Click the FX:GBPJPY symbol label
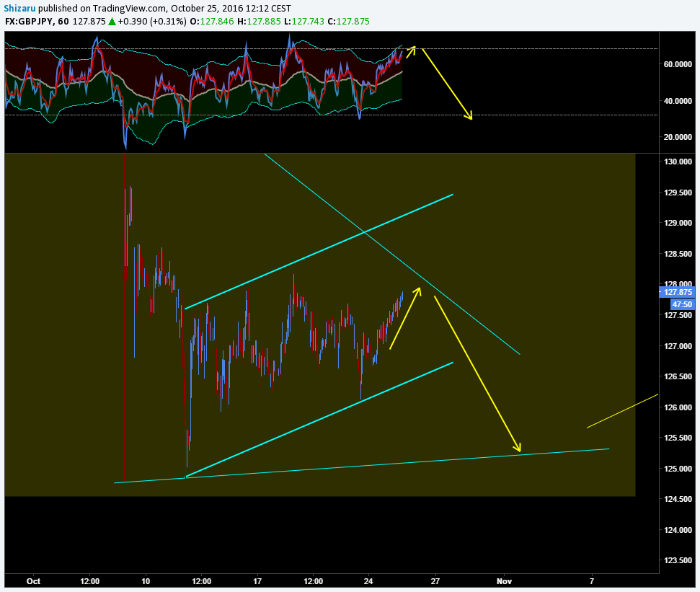Image resolution: width=700 pixels, height=592 pixels. click(x=29, y=22)
